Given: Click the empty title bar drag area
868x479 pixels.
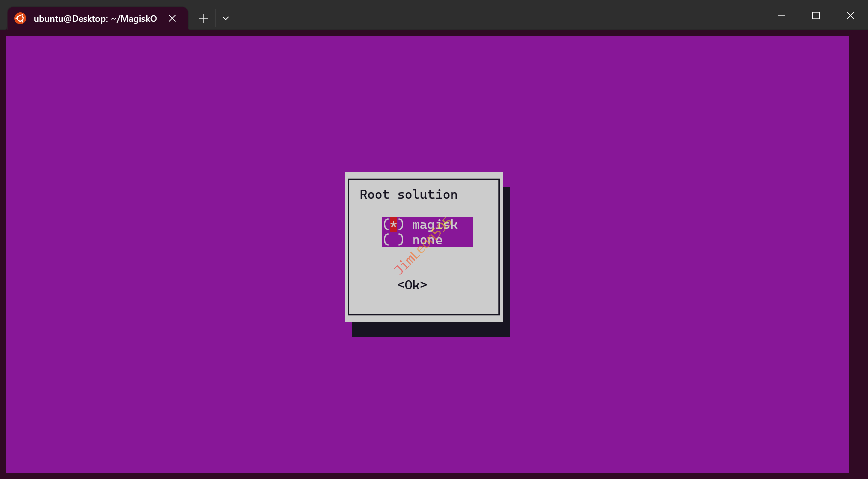Looking at the screenshot, I should click(502, 15).
